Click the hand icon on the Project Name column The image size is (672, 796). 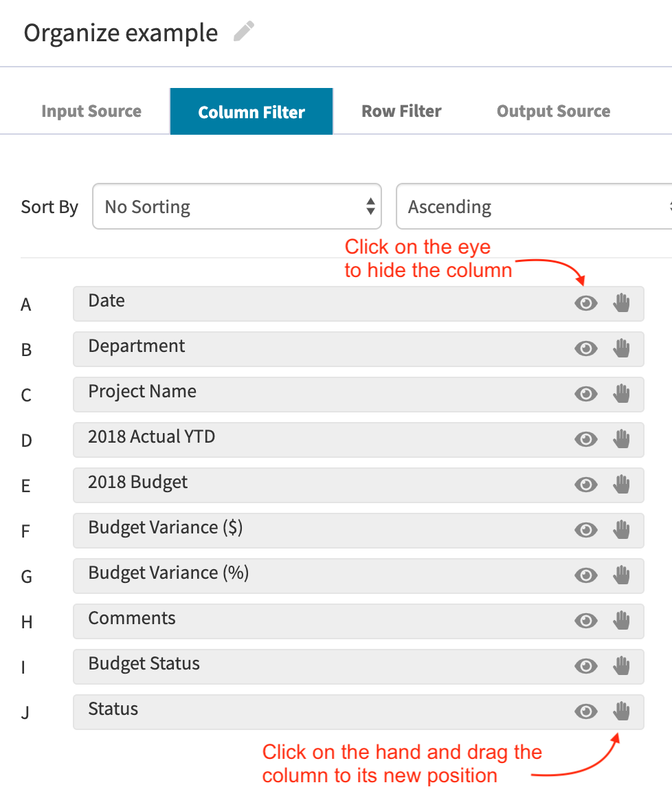(621, 393)
